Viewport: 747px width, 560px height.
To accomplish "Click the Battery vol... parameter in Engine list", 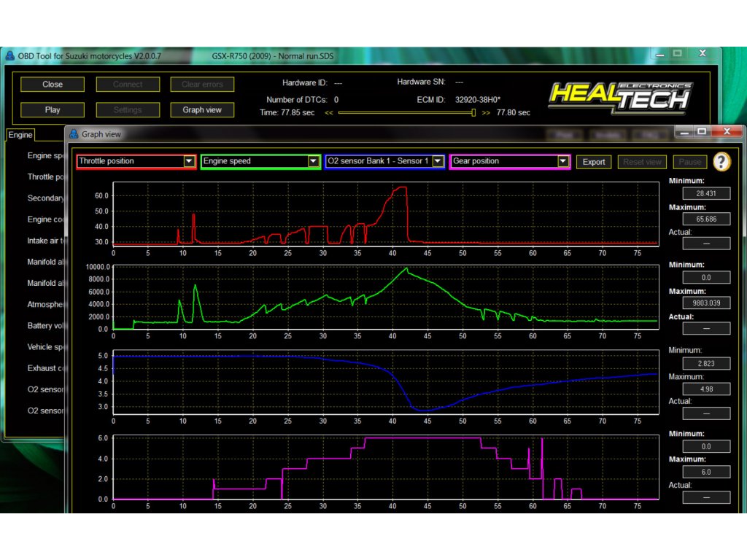I will [x=45, y=326].
